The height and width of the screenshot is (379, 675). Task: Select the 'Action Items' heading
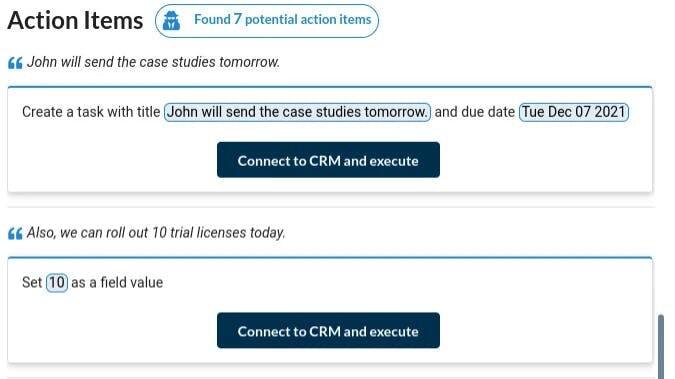(x=75, y=20)
